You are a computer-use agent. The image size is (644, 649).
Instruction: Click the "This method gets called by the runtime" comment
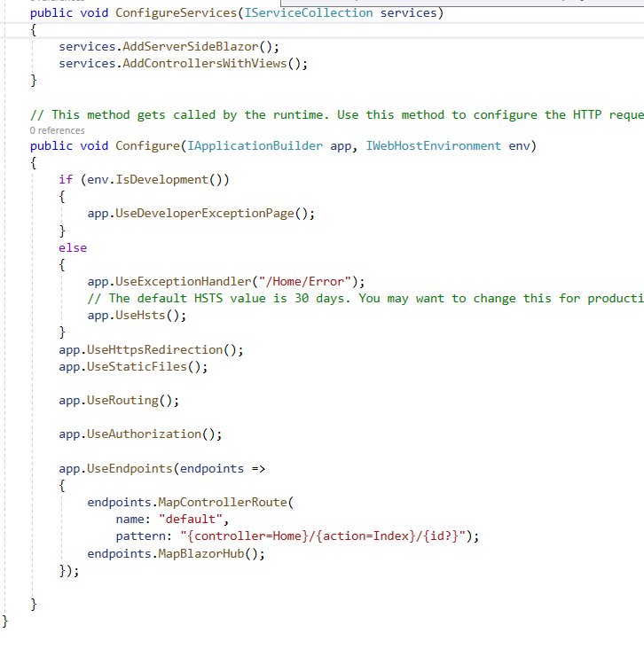pos(337,114)
